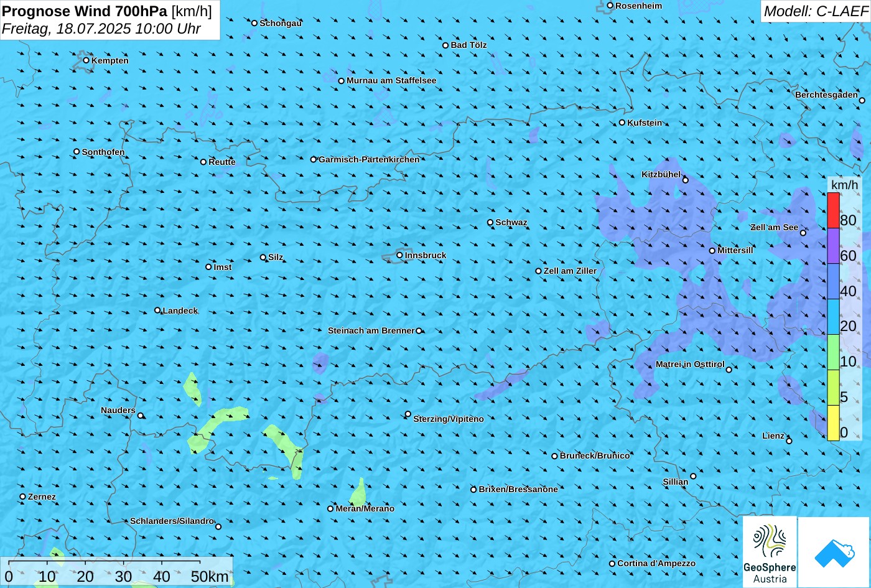The image size is (871, 588).
Task: Click the Silz label
Action: click(276, 257)
